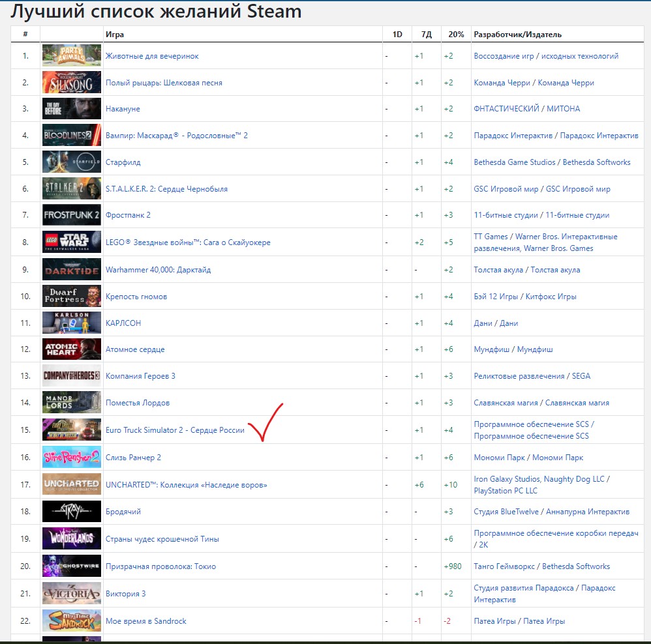
Task: Open Euro Truck Simulator 2 - Сердце России link
Action: tap(175, 430)
